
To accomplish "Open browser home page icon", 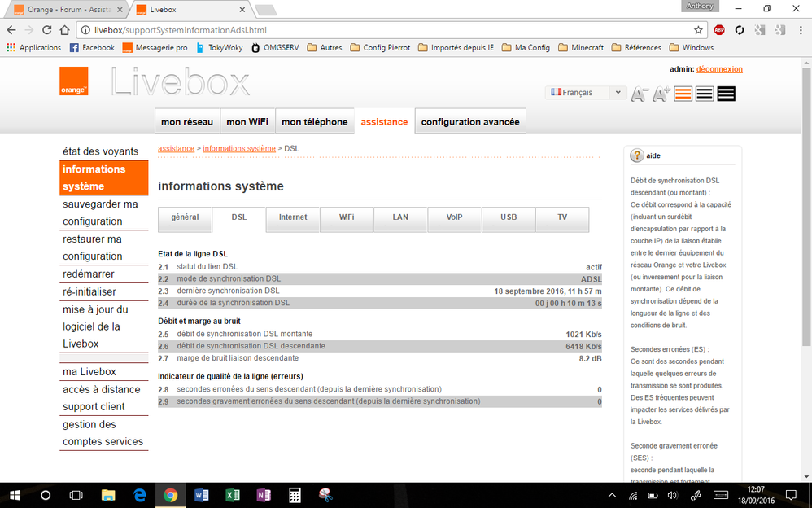I will click(64, 30).
